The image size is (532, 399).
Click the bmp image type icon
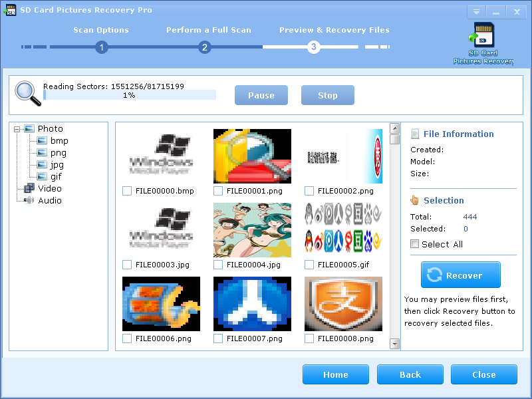[x=42, y=140]
